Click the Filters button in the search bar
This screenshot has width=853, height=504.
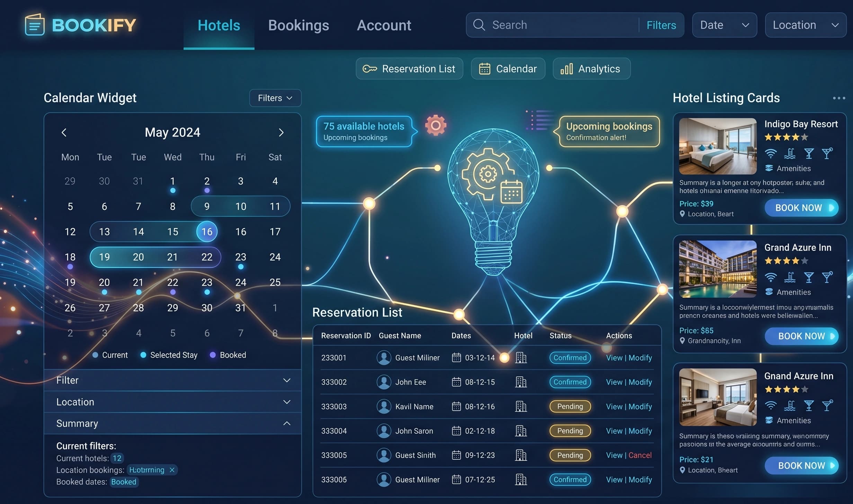tap(661, 25)
